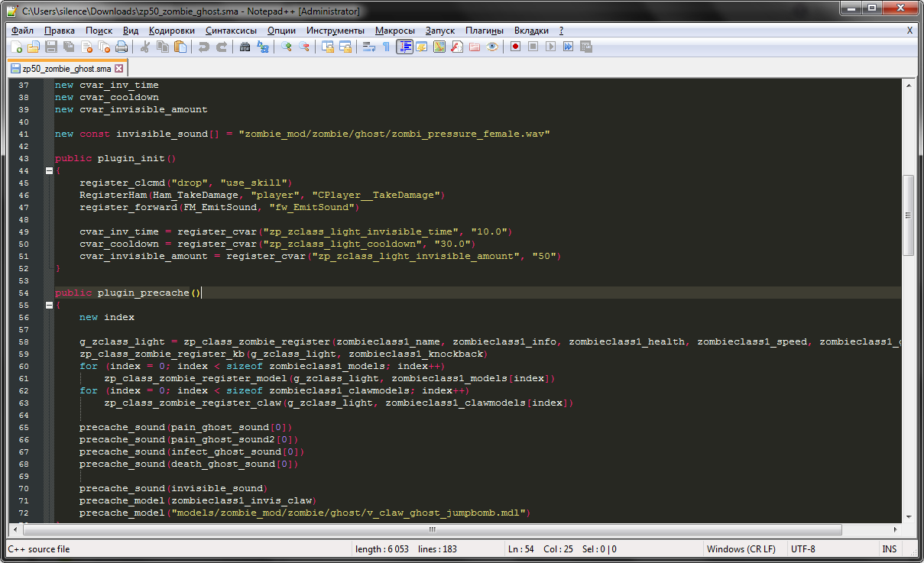Zoom in toolbar icon
Screen dimensions: 924x563
(287, 47)
